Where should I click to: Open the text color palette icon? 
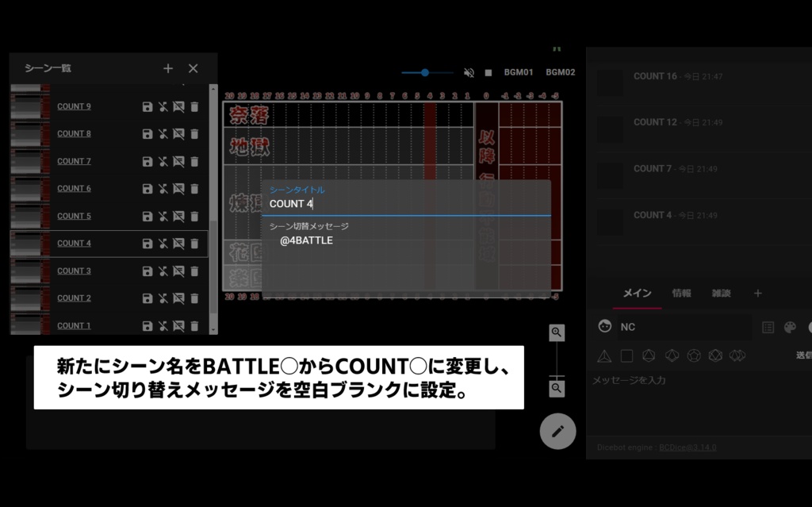coord(789,327)
